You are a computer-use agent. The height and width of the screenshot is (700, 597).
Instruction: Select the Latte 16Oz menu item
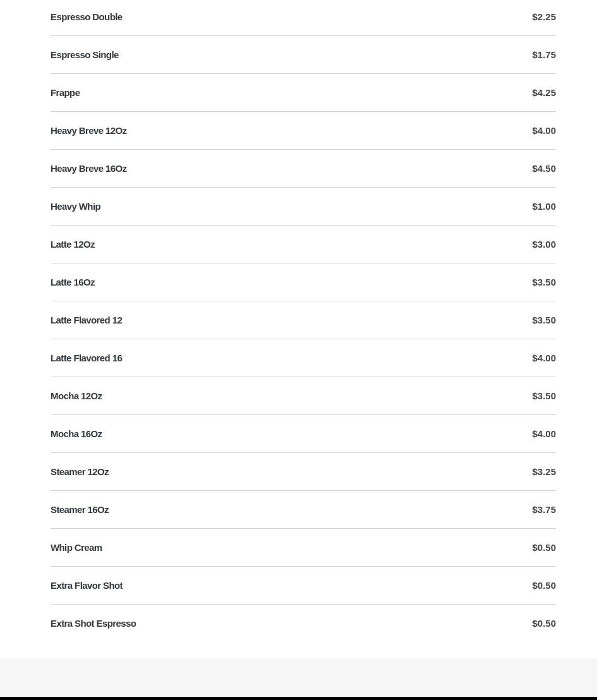coord(73,282)
